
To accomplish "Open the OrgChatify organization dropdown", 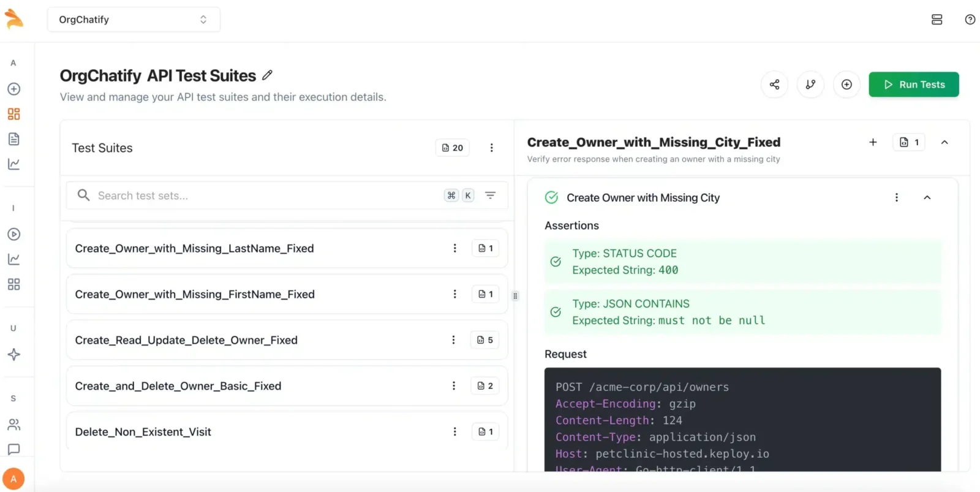I will pyautogui.click(x=134, y=20).
